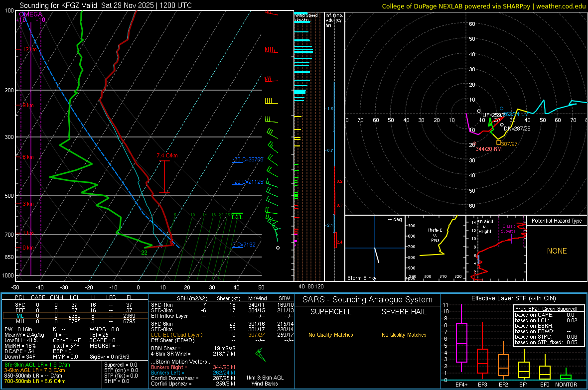588x390 pixels.
Task: Click the 344/20 RM hodograph label
Action: click(x=489, y=149)
